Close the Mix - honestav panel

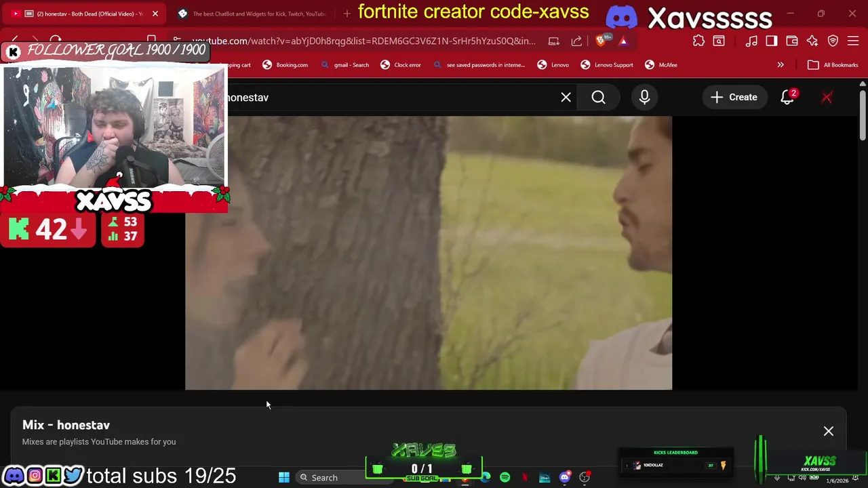tap(829, 431)
